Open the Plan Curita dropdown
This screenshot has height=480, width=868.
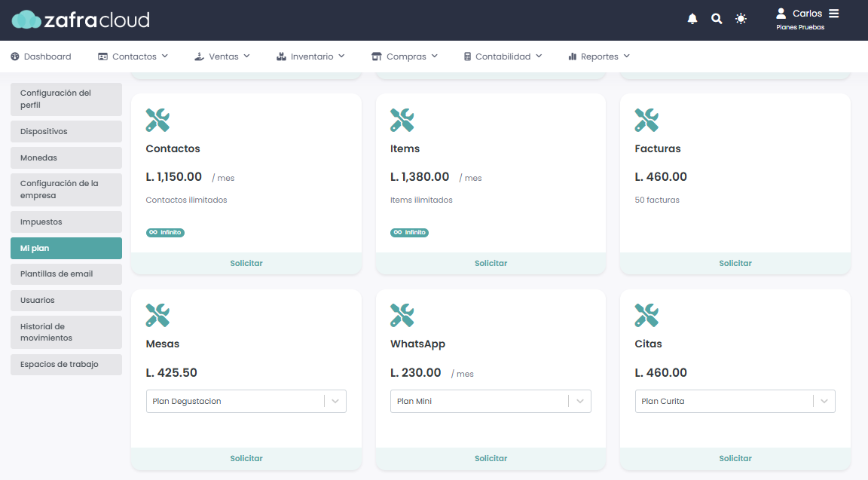point(735,402)
